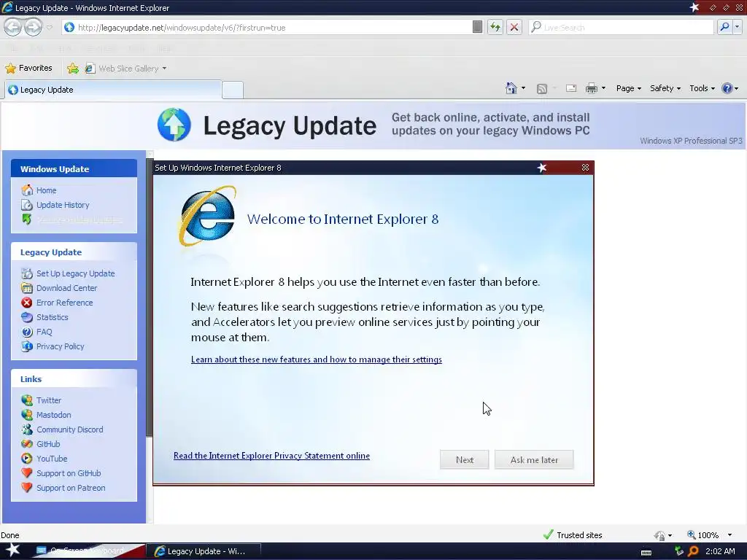Image resolution: width=747 pixels, height=560 pixels.
Task: Click the YouTube play icon
Action: click(27, 459)
